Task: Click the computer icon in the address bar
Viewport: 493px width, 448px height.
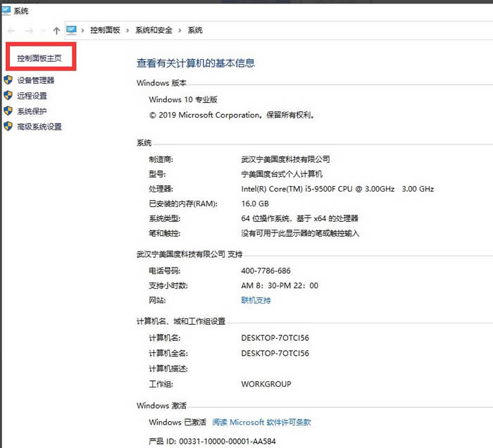Action: pyautogui.click(x=72, y=30)
